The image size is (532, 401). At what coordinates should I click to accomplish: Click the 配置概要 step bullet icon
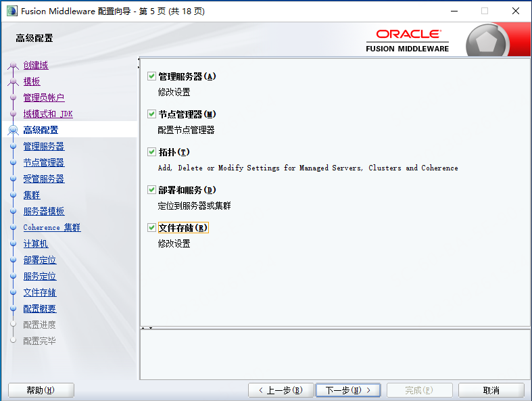[14, 308]
